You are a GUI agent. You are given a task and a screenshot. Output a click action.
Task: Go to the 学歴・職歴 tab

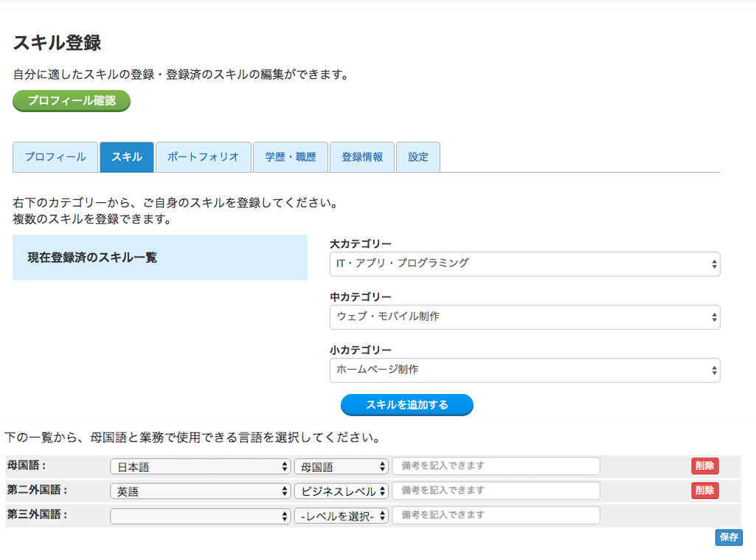(x=291, y=157)
